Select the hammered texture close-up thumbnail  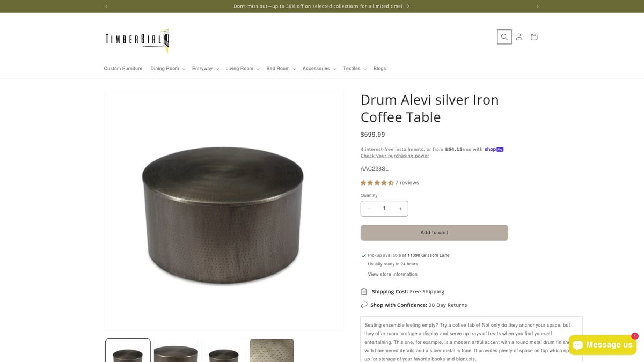272,350
